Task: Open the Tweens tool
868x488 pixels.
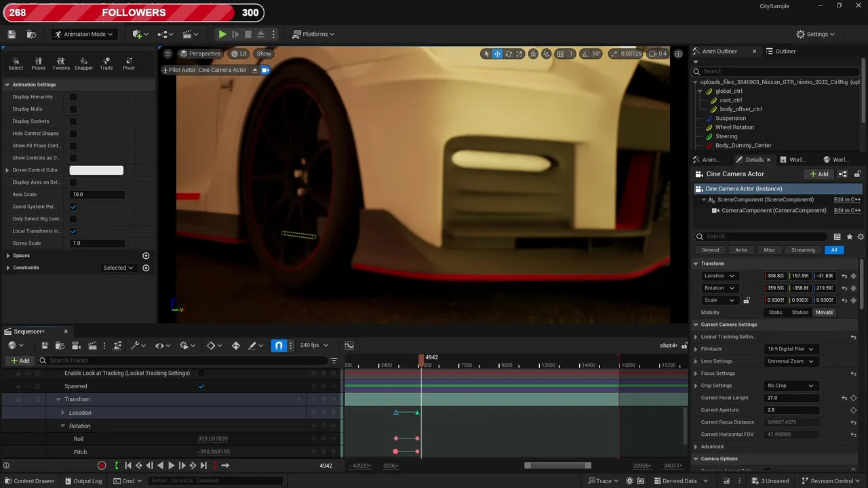Action: [x=61, y=64]
